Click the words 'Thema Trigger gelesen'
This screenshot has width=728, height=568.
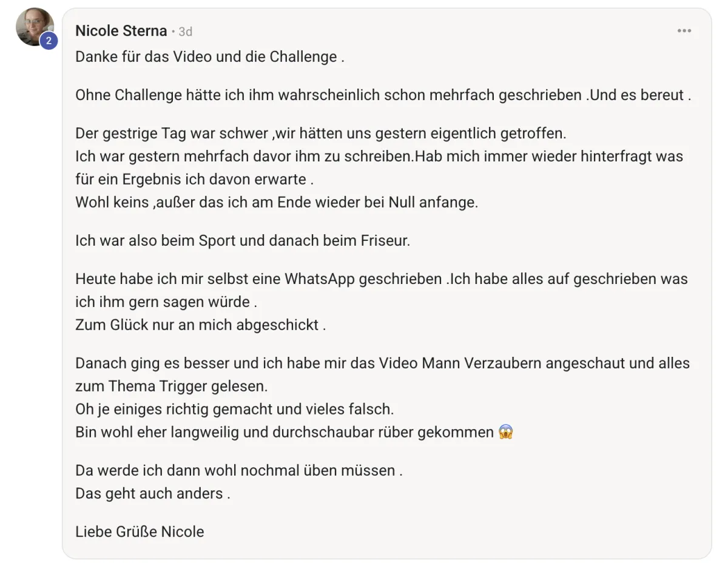pos(188,386)
